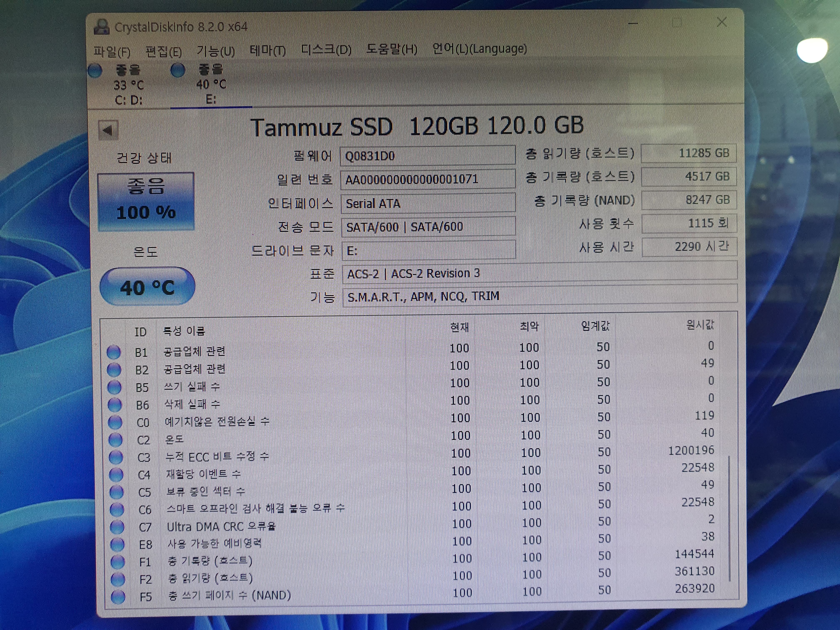
Task: Click the raw value 1200196
Action: tap(691, 450)
